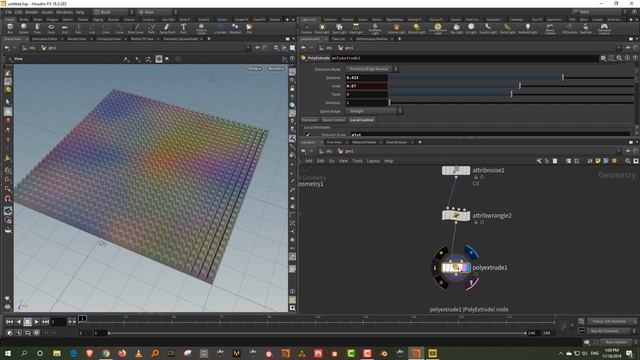Click Inset value field
The image size is (640, 360).
[366, 86]
